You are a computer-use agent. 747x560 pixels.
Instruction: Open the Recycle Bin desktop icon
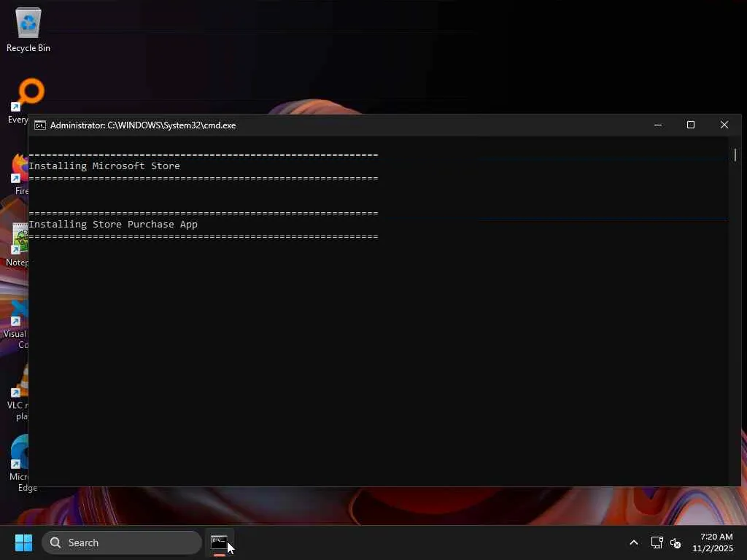click(x=28, y=30)
